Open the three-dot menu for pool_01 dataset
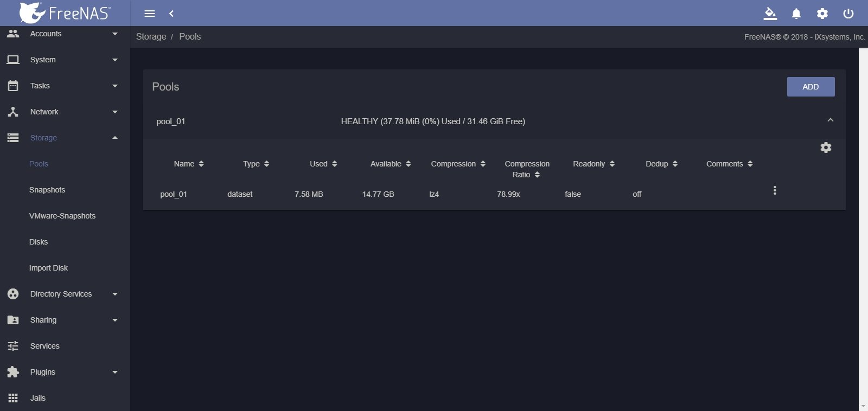 click(x=774, y=190)
